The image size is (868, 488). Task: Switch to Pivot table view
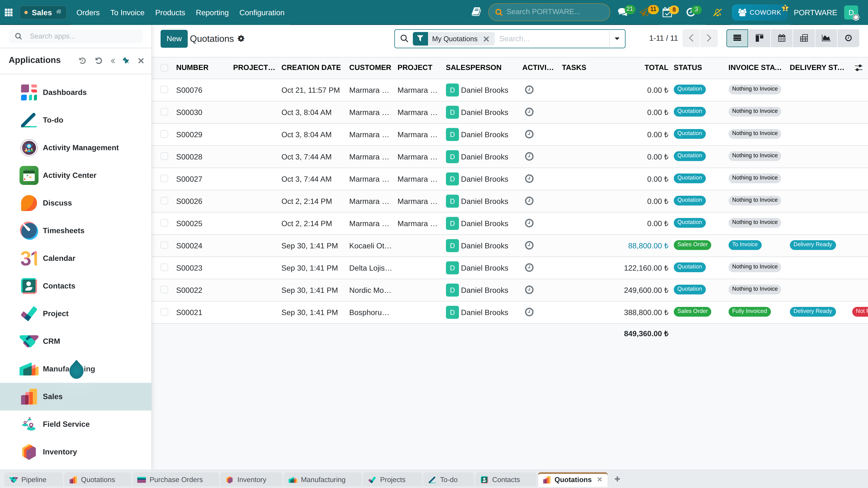coord(804,38)
